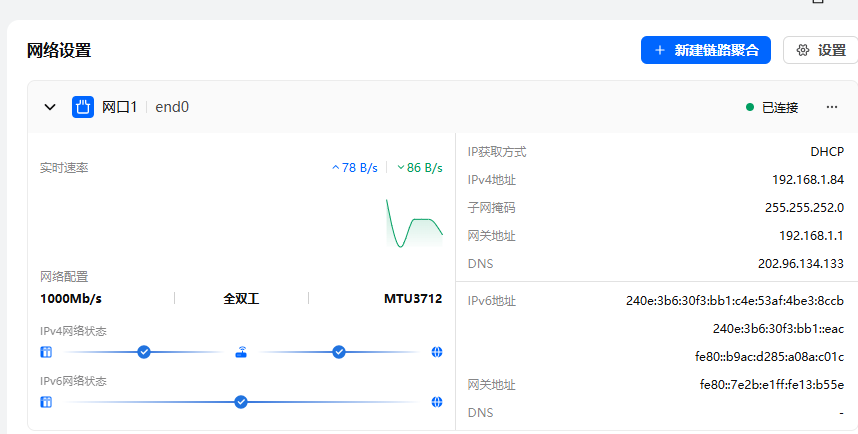Click the green 已连接 status indicator
This screenshot has width=858, height=434.
[x=772, y=107]
